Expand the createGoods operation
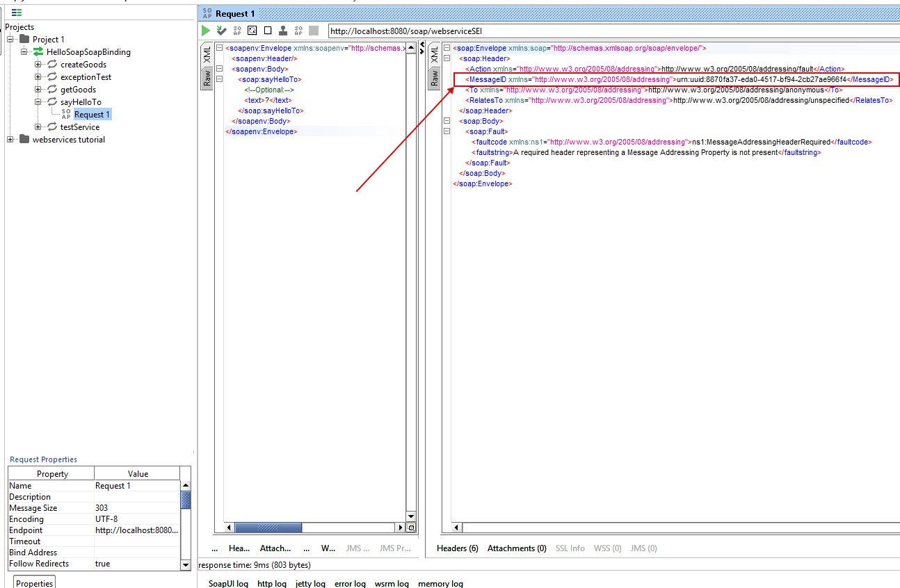The image size is (900, 588). pos(38,64)
